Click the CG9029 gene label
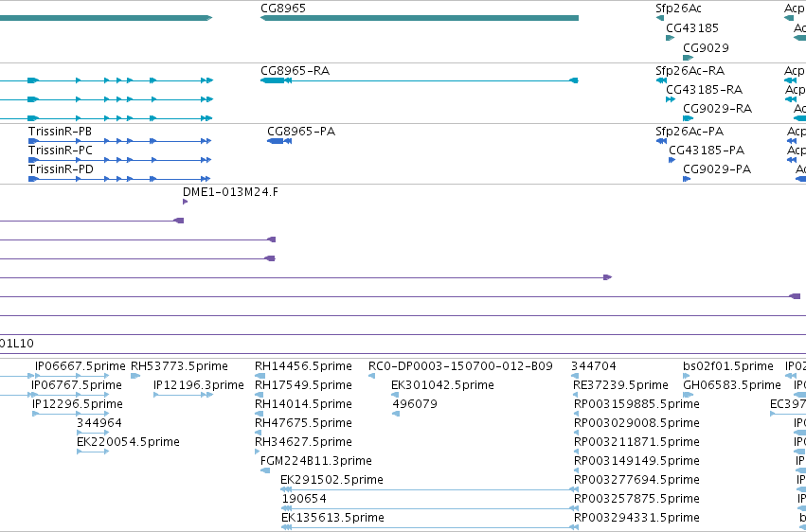806x532 pixels. pyautogui.click(x=706, y=47)
